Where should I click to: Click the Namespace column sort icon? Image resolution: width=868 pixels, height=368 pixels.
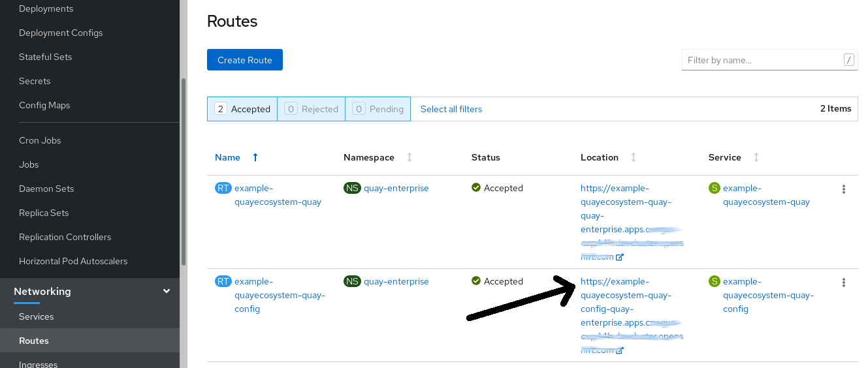(x=410, y=157)
